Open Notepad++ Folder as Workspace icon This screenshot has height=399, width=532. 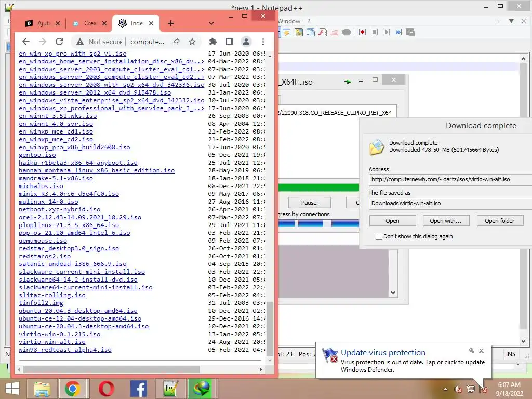coord(335,32)
